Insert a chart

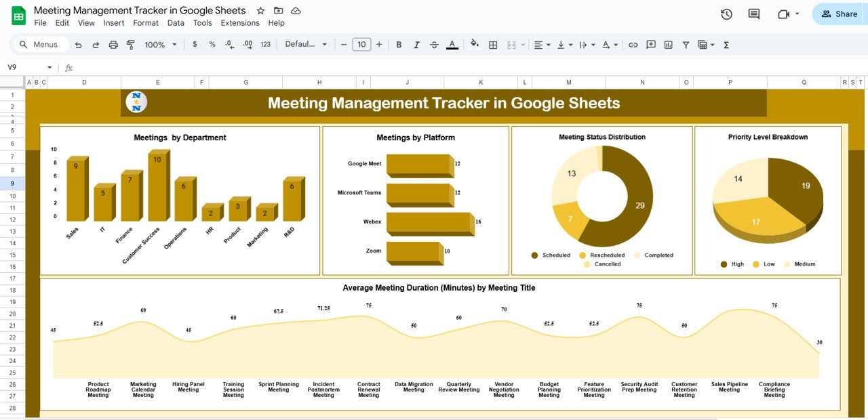coord(668,44)
